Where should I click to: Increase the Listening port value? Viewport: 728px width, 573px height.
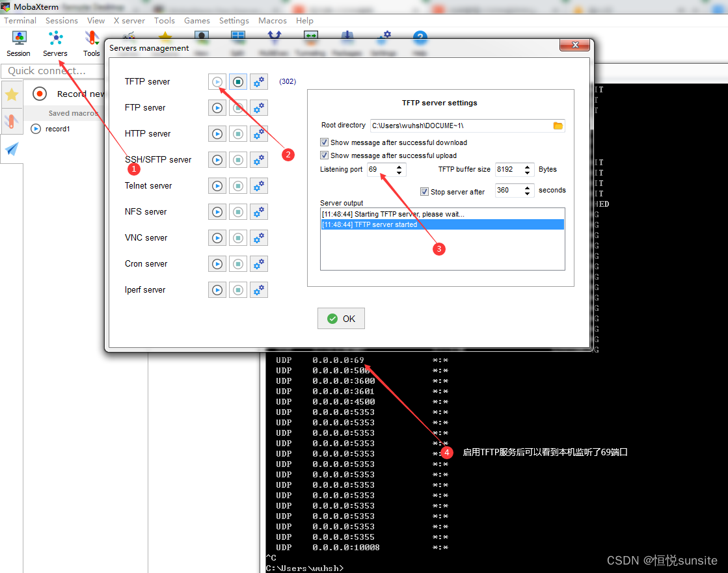tap(399, 167)
